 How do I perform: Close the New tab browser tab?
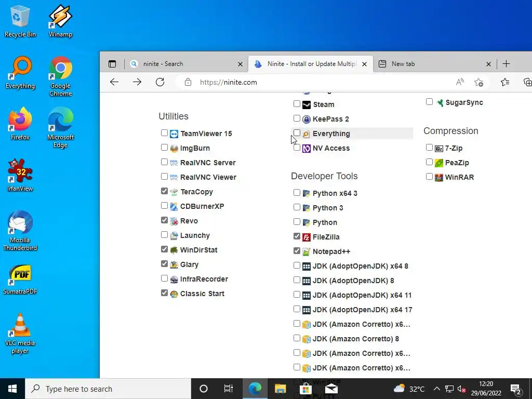tap(488, 64)
